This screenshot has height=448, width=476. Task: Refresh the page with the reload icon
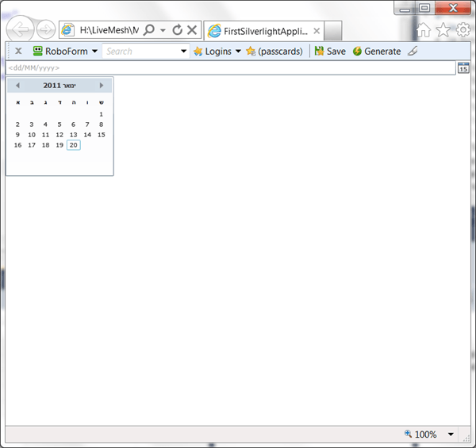[x=177, y=29]
